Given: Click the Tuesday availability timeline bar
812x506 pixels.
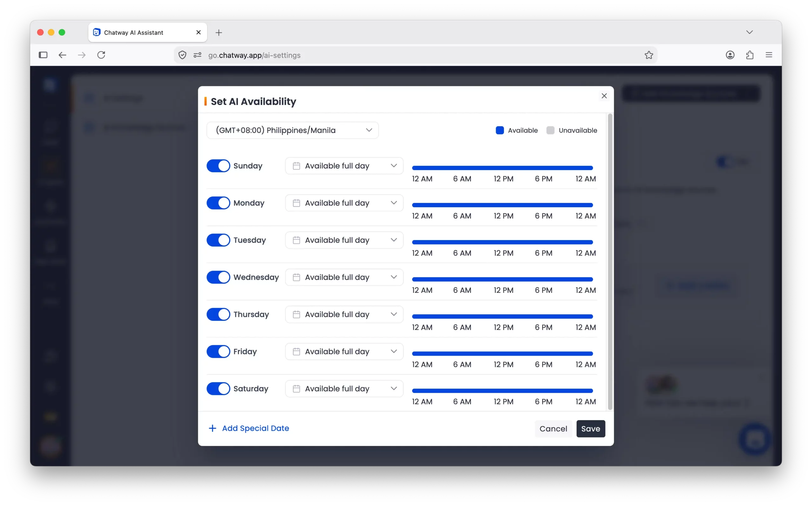Looking at the screenshot, I should point(502,242).
